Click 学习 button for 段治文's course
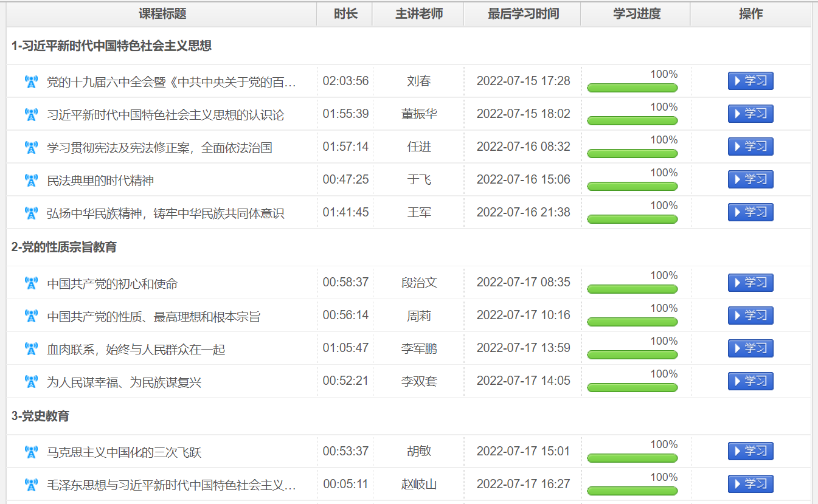 (750, 283)
